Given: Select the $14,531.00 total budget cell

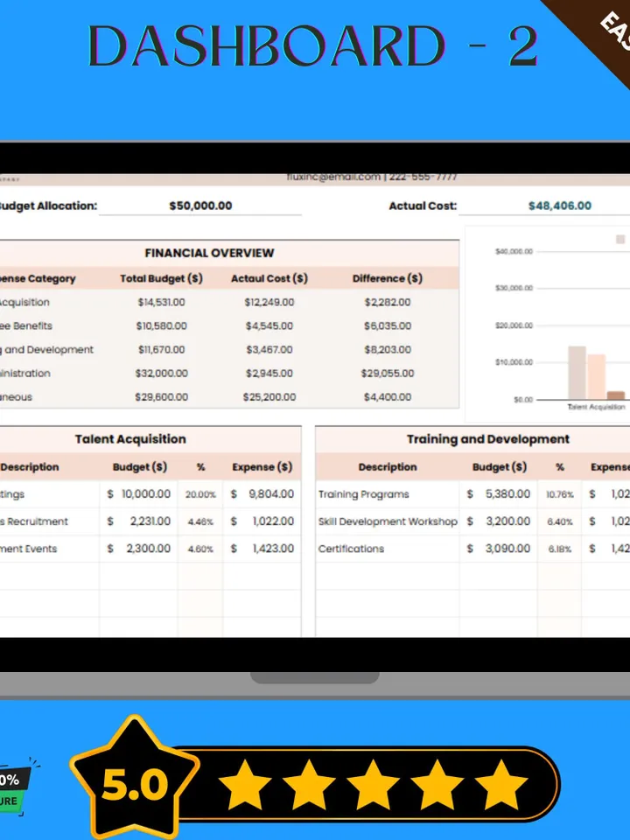Looking at the screenshot, I should point(161,302).
